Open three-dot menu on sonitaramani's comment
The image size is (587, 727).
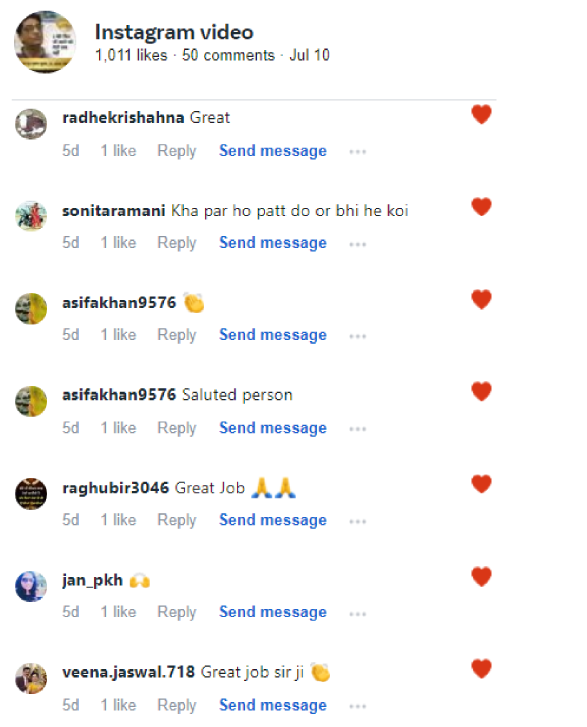click(x=357, y=244)
